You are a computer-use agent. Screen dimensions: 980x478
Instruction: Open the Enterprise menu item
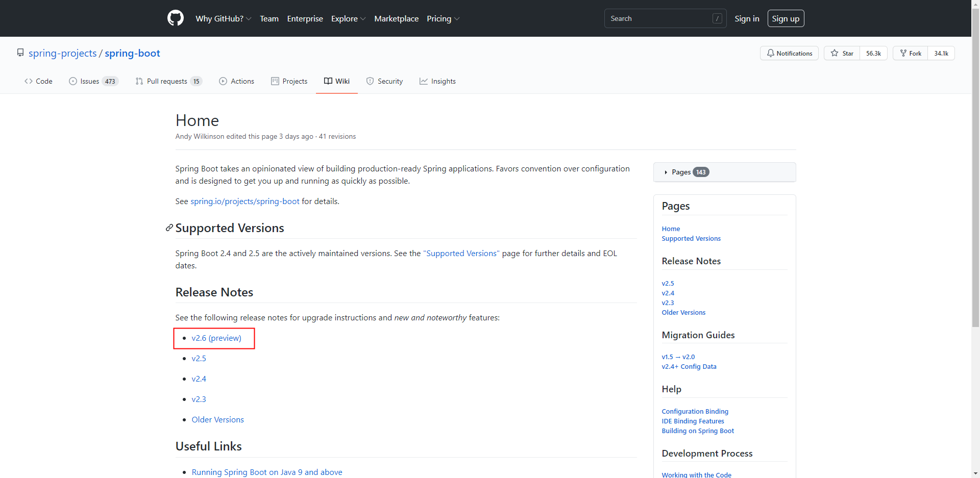305,18
